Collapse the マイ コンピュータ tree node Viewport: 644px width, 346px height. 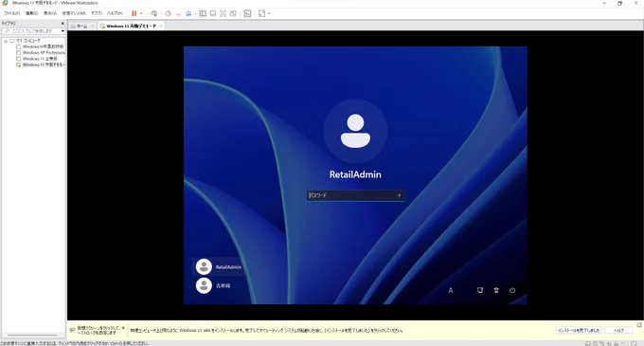[6, 41]
